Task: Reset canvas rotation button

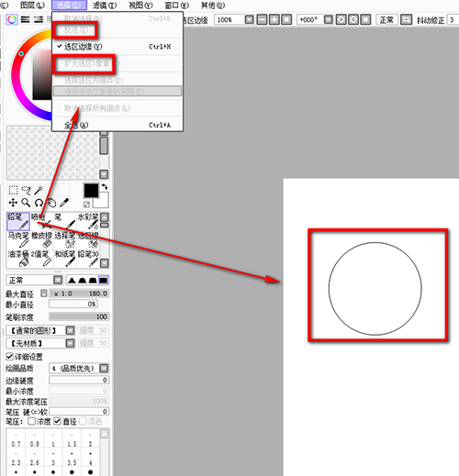Action: pos(365,20)
